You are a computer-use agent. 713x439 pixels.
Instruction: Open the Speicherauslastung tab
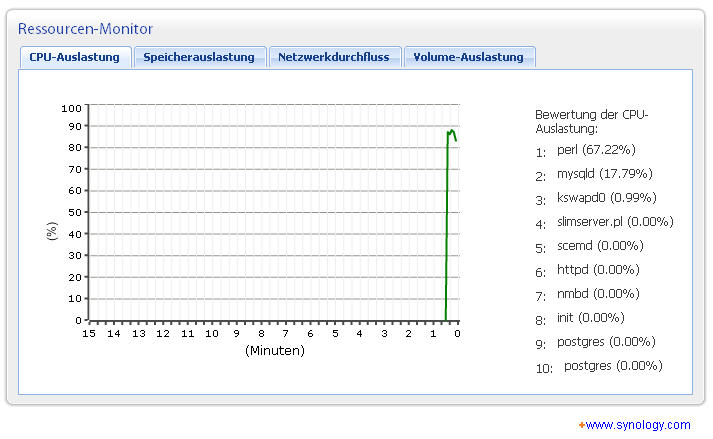click(200, 57)
